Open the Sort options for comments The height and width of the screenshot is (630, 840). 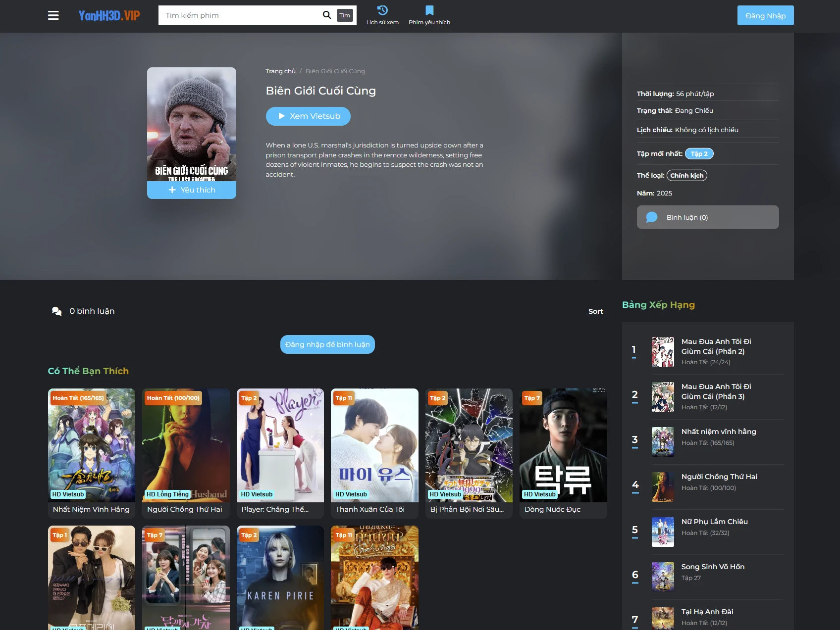point(596,311)
